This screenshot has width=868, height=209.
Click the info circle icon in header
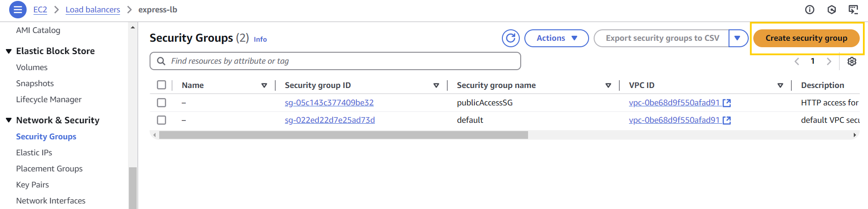(810, 10)
